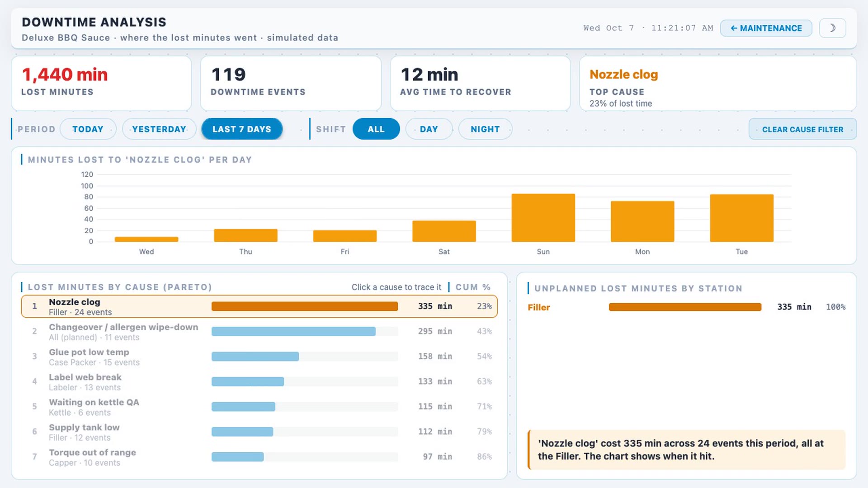This screenshot has height=488, width=868.
Task: Click the Tuesday bar in chart
Action: (742, 218)
